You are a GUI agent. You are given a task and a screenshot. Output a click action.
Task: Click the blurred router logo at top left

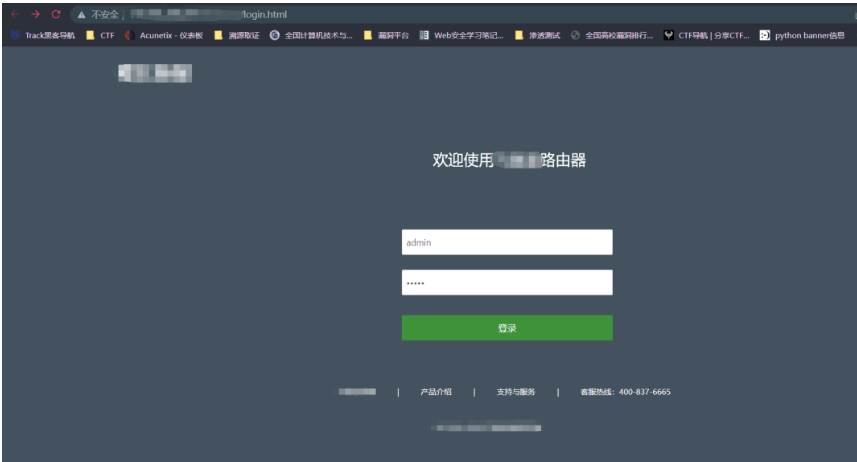tap(155, 73)
